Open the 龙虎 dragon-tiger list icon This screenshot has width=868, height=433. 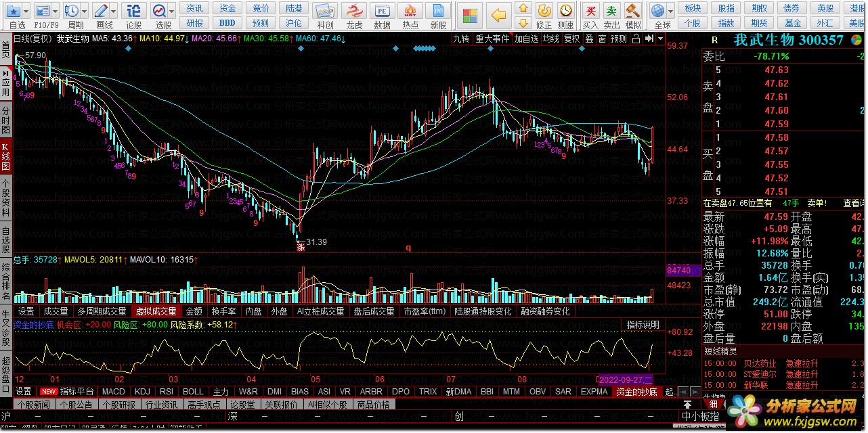[354, 12]
